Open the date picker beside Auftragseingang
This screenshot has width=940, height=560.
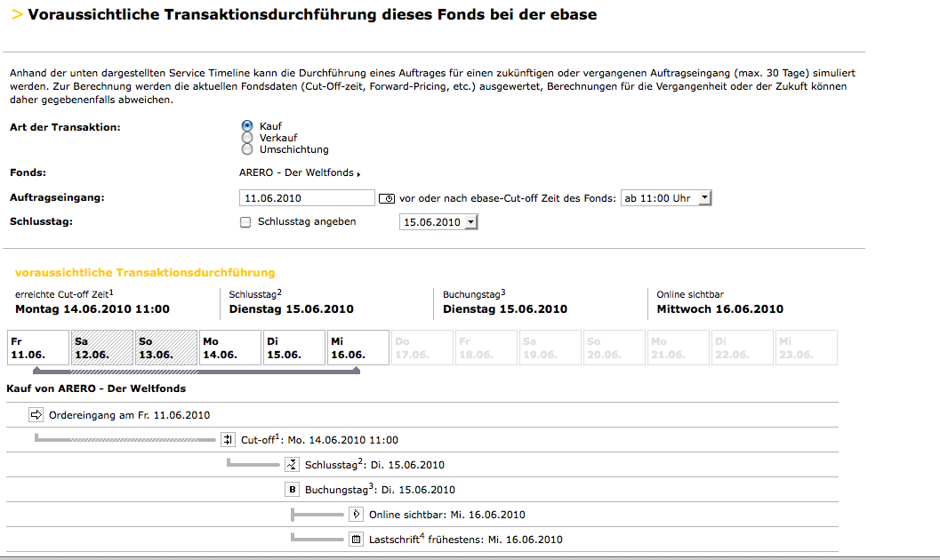[387, 198]
